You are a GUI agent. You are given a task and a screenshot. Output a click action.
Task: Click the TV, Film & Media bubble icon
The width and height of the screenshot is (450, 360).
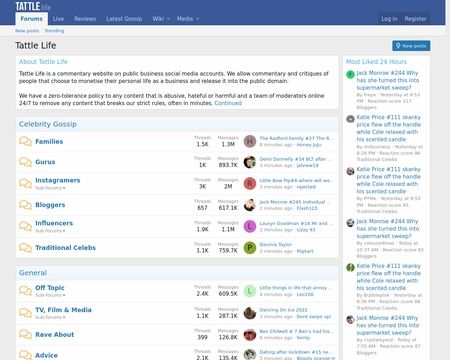25,313
